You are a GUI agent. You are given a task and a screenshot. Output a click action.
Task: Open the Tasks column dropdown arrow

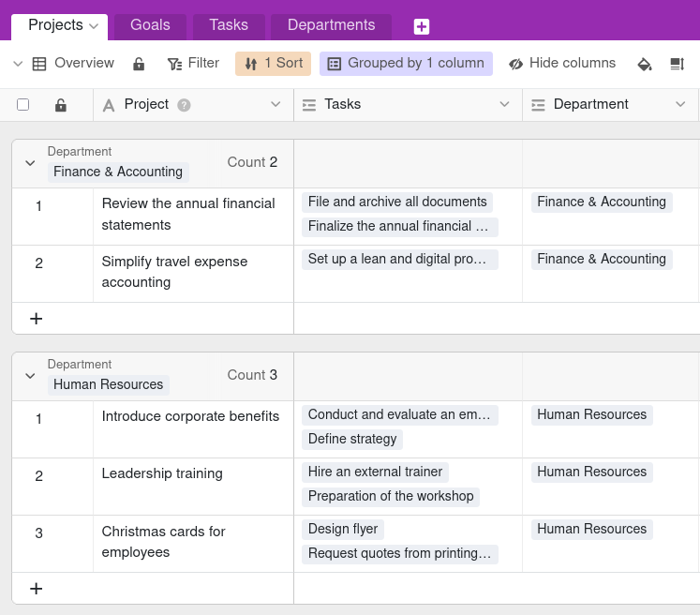click(504, 105)
